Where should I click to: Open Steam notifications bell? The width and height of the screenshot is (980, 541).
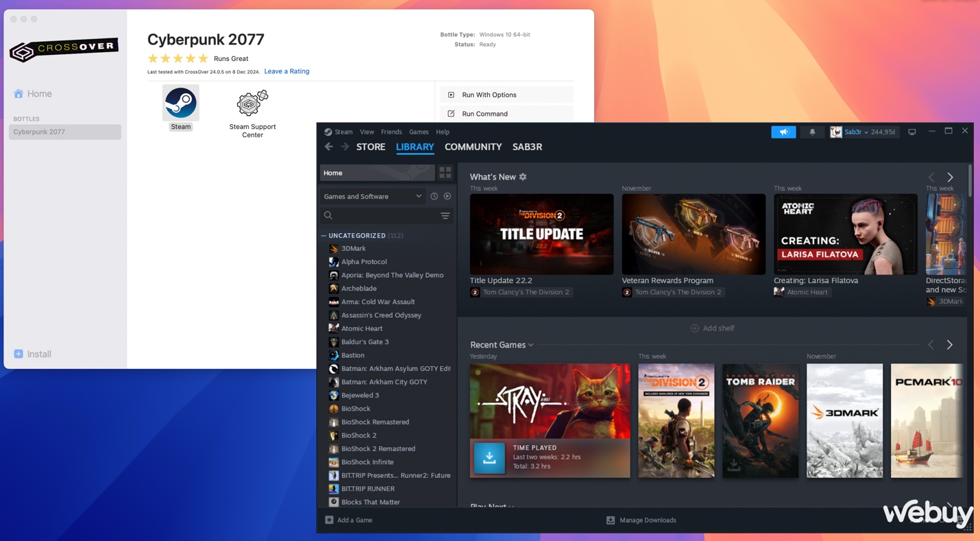[x=812, y=132]
